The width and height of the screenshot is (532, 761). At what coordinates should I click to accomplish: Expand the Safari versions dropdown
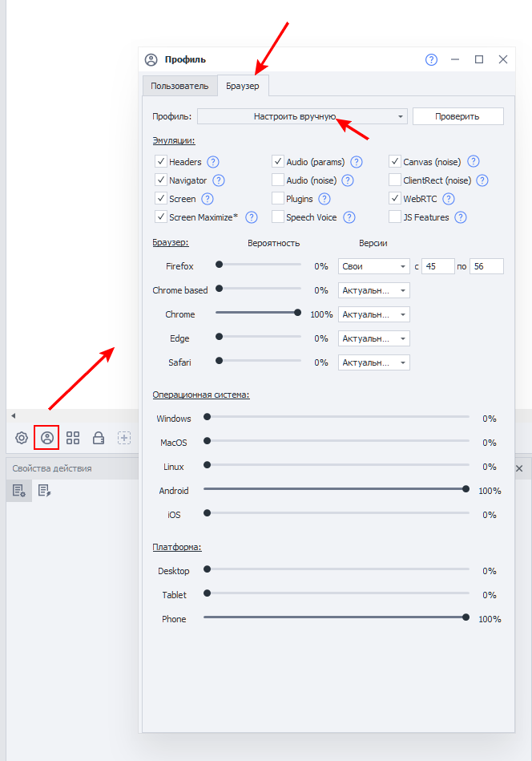pyautogui.click(x=374, y=362)
